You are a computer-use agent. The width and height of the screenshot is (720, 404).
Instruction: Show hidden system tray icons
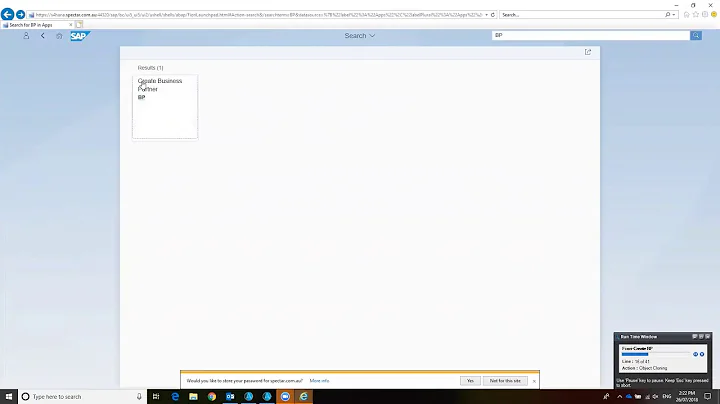pyautogui.click(x=619, y=396)
